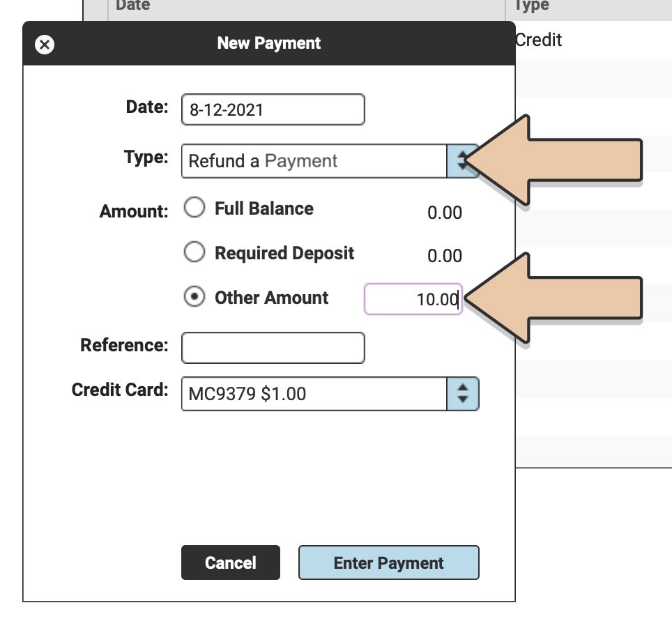The width and height of the screenshot is (672, 619).
Task: Click the Other Amount label text
Action: click(271, 298)
